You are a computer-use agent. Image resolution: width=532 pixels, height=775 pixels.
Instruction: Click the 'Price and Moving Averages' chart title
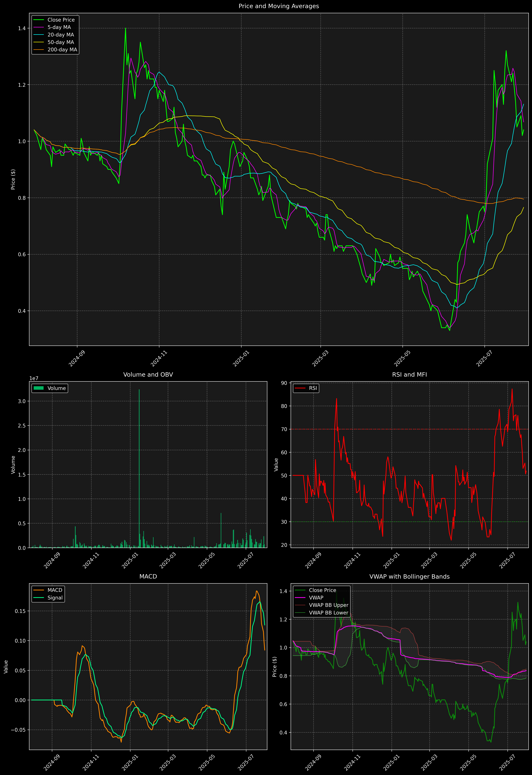279,6
